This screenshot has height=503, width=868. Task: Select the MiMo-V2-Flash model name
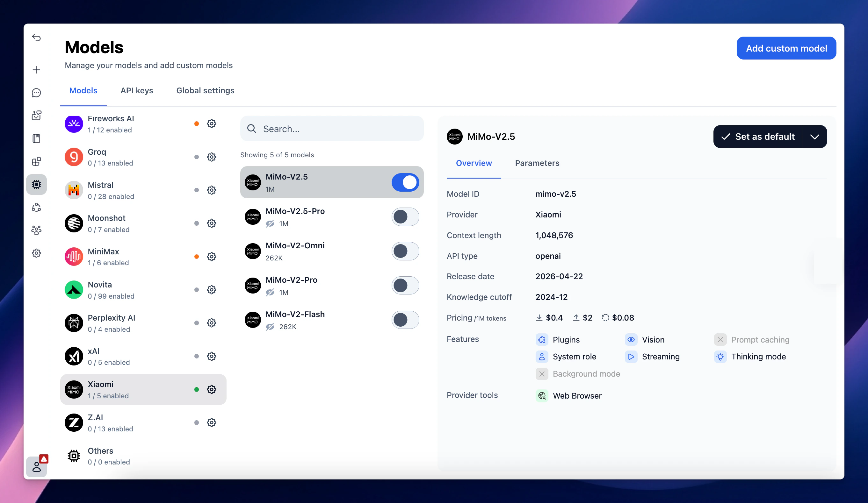[x=295, y=315]
